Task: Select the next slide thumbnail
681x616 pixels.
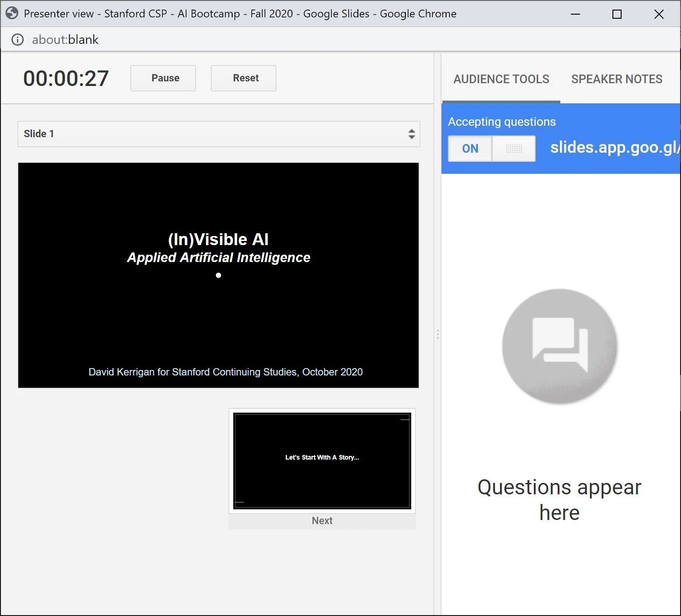Action: click(x=322, y=461)
